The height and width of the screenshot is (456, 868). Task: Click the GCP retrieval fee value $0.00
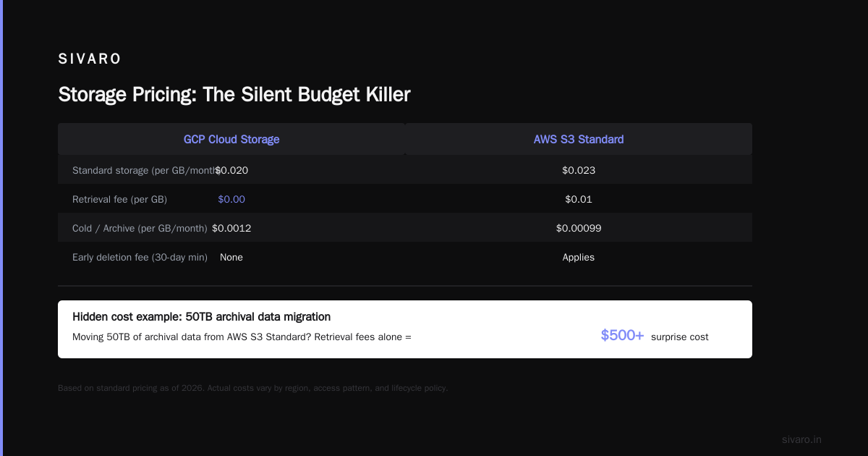pyautogui.click(x=231, y=199)
